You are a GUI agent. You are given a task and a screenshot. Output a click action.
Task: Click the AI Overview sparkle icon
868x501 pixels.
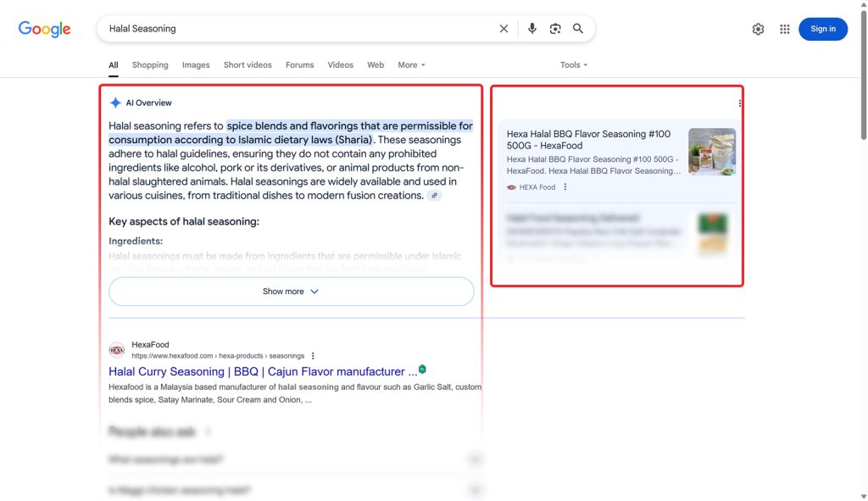point(115,103)
